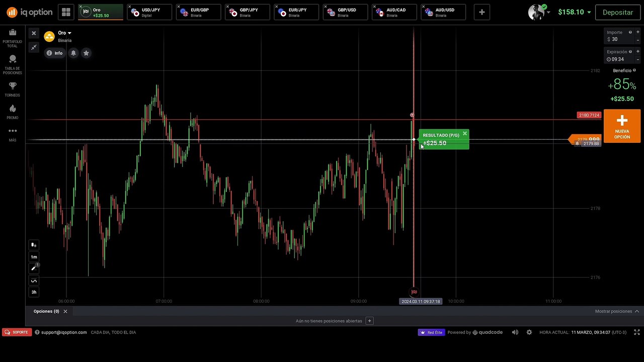644x362 pixels.
Task: Open the Promo flame icon
Action: [13, 112]
